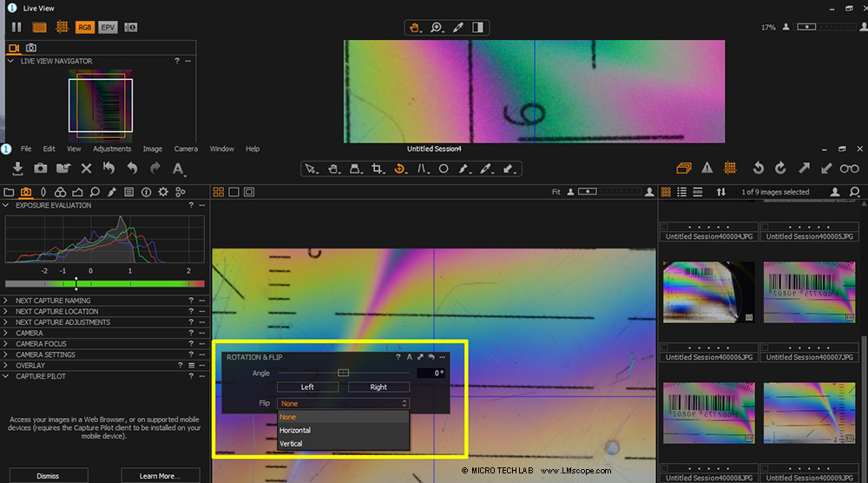Click the Capture camera icon in toolbar
The height and width of the screenshot is (483, 868).
41,169
